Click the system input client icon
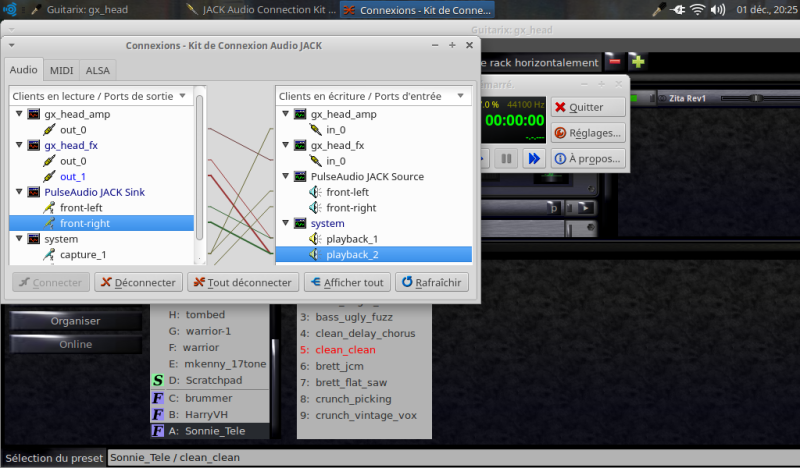The width and height of the screenshot is (800, 468). [x=300, y=223]
